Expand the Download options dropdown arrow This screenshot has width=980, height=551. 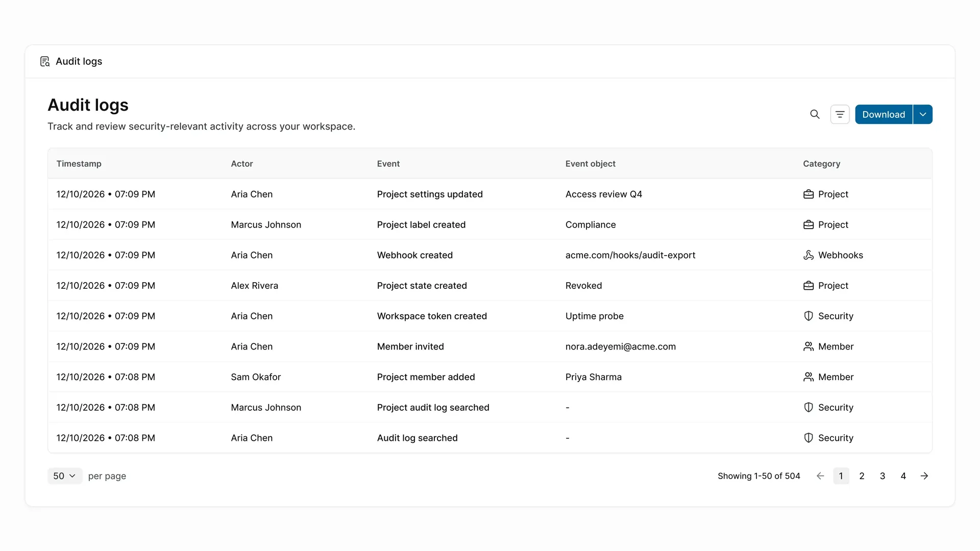pos(923,114)
